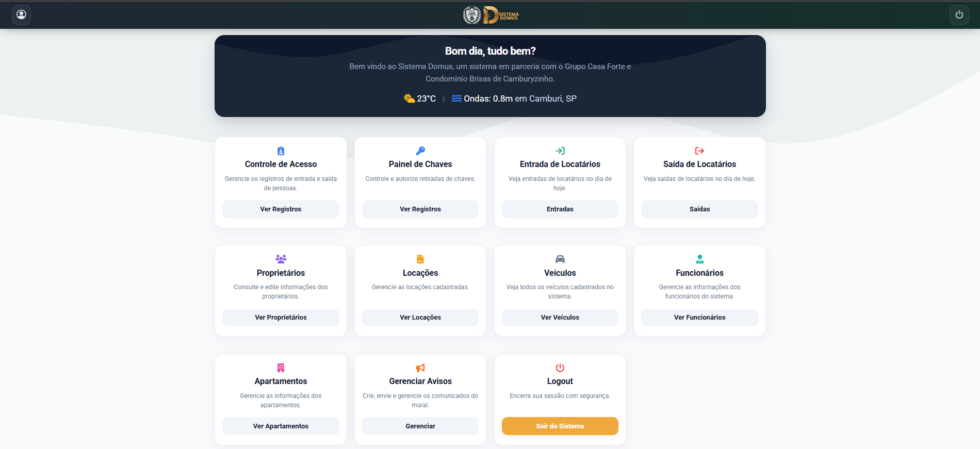Click the waves icon beside Ondas

[456, 98]
